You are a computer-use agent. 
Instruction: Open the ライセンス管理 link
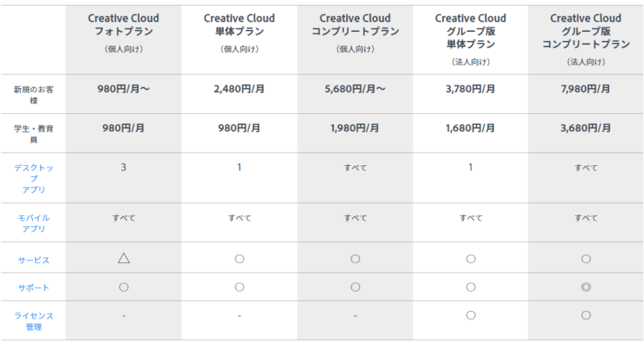tap(32, 321)
